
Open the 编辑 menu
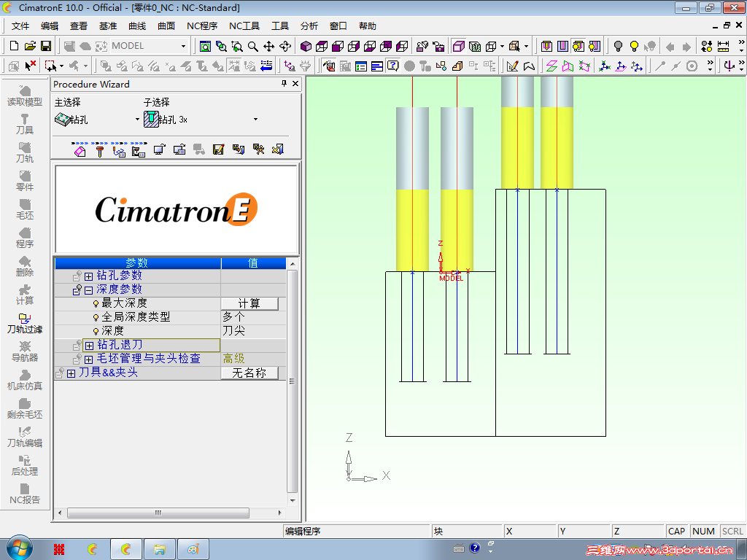50,26
